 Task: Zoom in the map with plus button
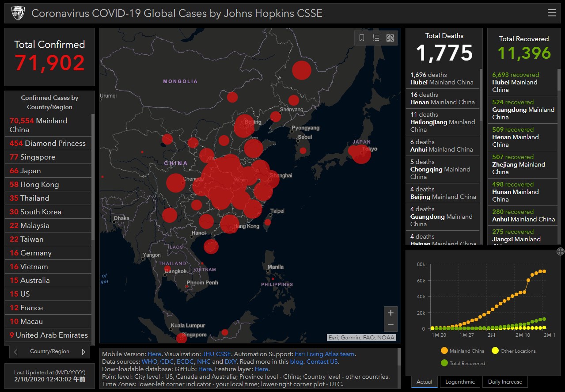tap(391, 313)
